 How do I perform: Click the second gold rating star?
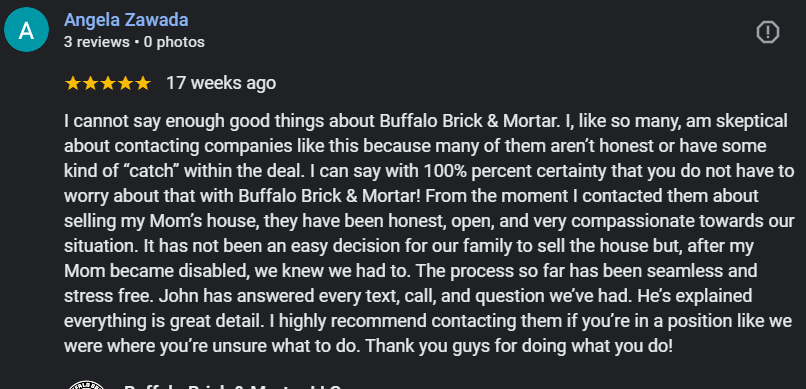pyautogui.click(x=90, y=83)
